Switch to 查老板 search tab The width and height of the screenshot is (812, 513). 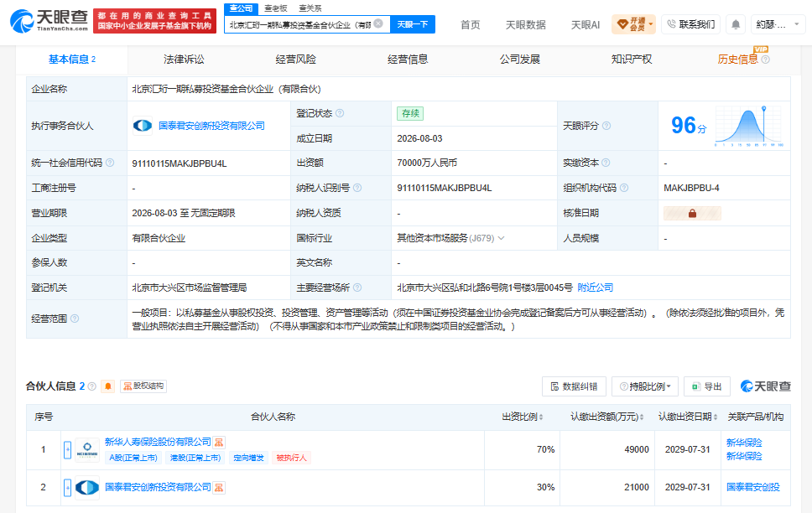coord(275,8)
